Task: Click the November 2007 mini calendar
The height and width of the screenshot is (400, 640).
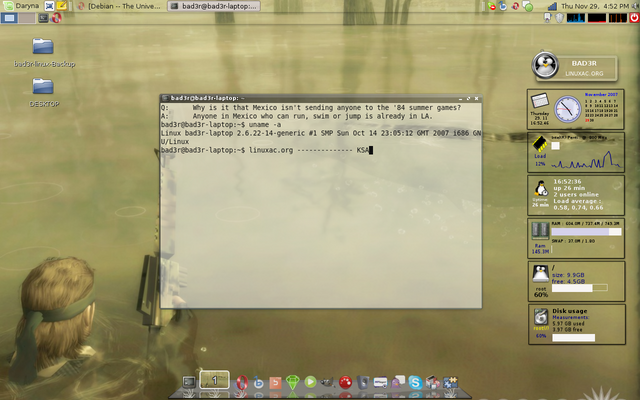Action: click(x=601, y=108)
